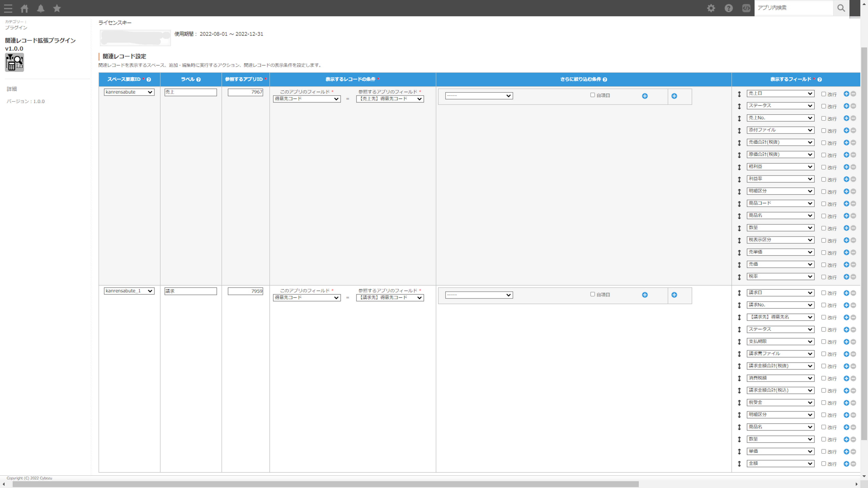Remove the 利益率 field row
868x488 pixels.
(853, 179)
